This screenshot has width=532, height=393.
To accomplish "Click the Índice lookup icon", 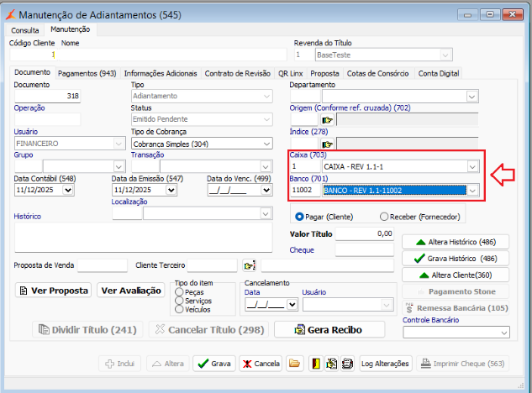I will [x=327, y=144].
